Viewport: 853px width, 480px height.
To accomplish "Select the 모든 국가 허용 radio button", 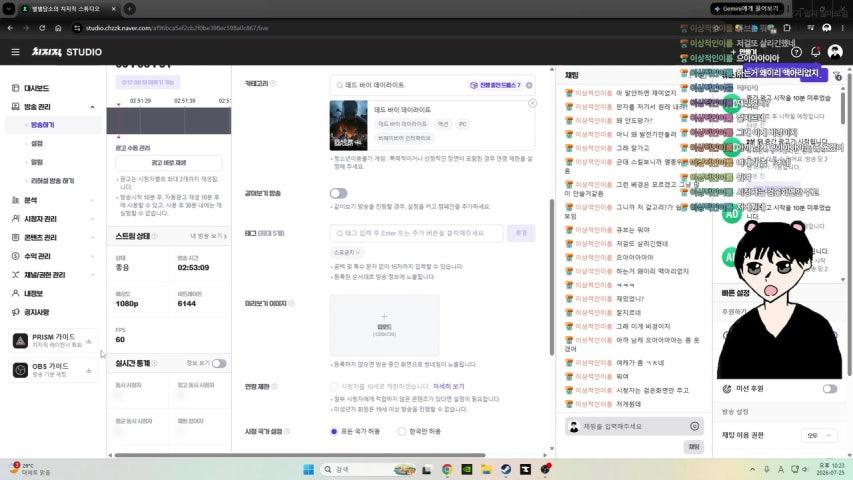I will coord(334,431).
